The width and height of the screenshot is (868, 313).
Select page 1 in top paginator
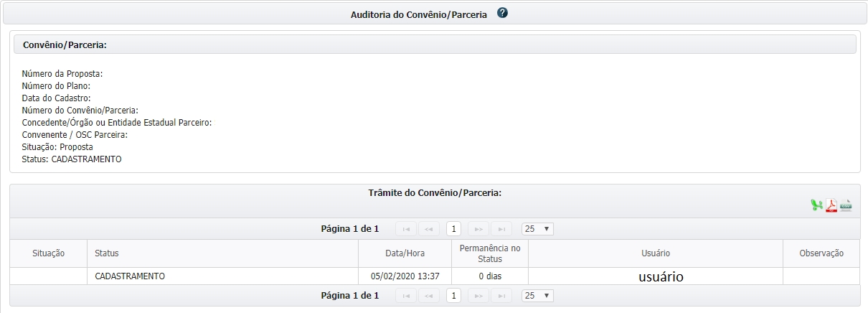[453, 229]
